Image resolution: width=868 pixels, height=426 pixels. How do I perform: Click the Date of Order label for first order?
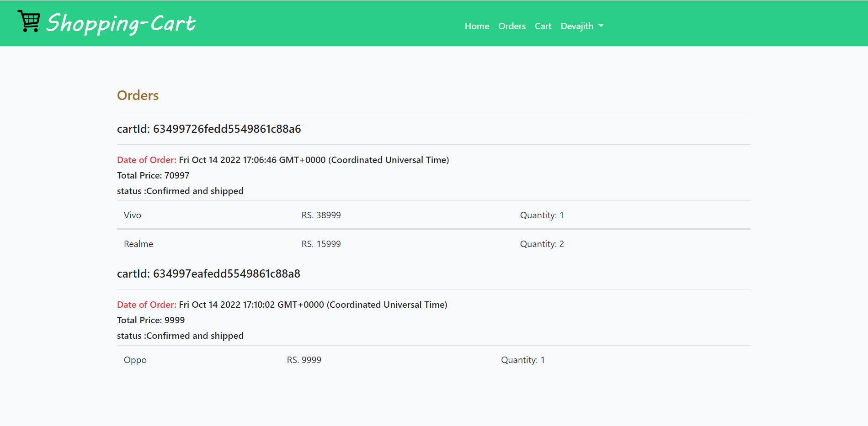tap(146, 160)
